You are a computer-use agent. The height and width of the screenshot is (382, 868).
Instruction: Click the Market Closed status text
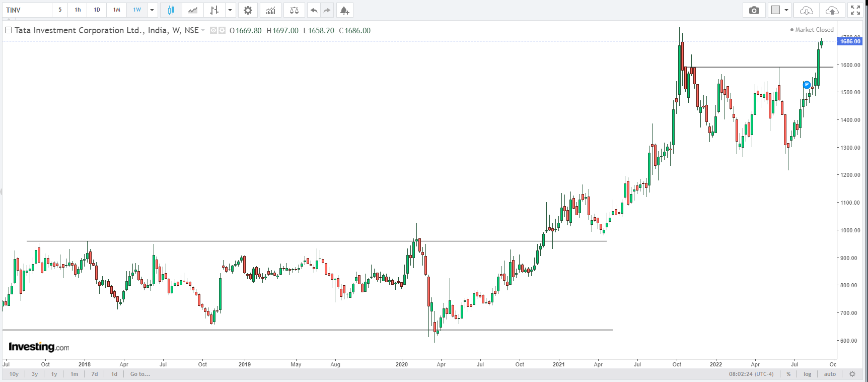point(814,30)
